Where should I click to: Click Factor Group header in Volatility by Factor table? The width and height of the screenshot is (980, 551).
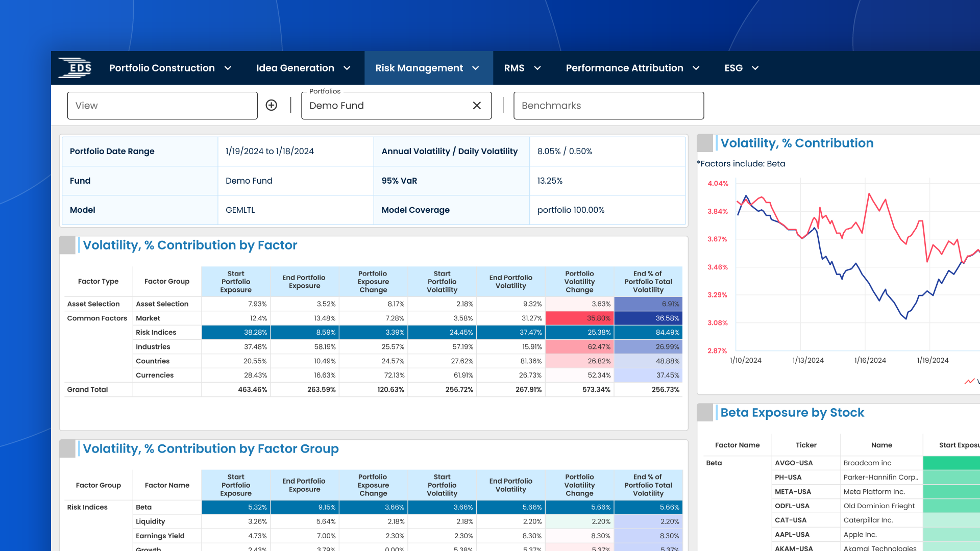pyautogui.click(x=167, y=281)
